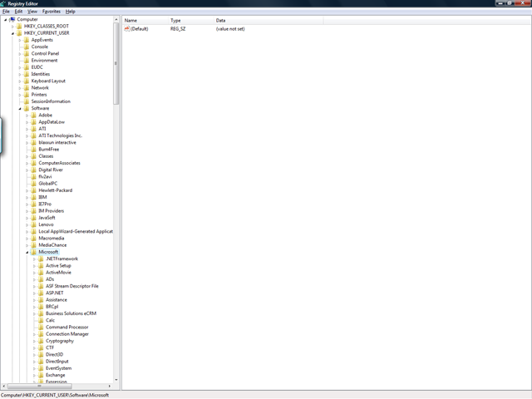The width and height of the screenshot is (532, 399).
Task: Click the .NETFramework folder icon
Action: (x=41, y=259)
